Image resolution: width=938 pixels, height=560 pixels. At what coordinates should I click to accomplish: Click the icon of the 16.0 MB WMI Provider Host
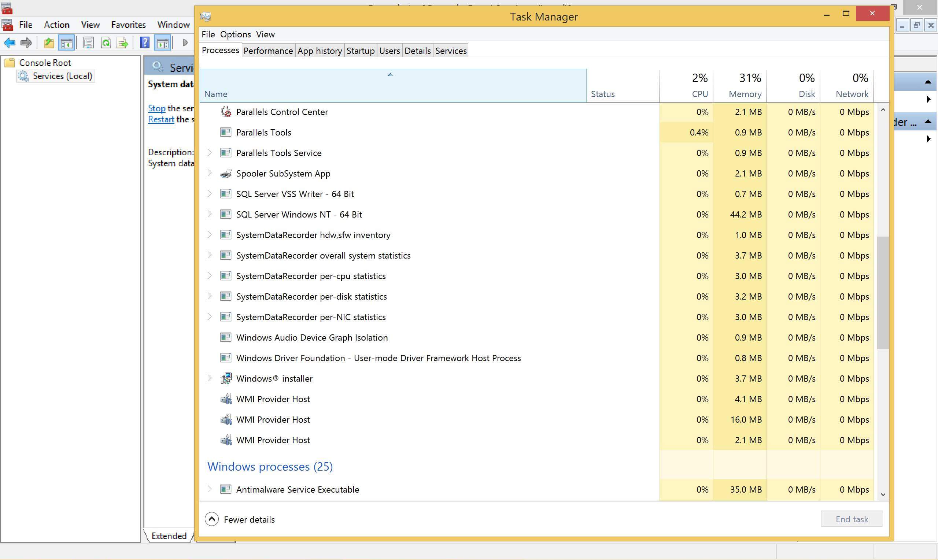226,420
